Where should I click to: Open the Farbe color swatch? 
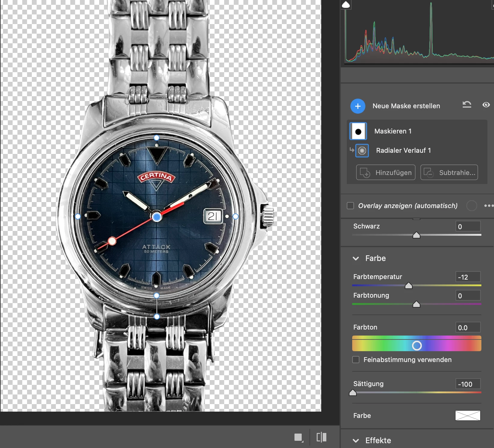468,416
